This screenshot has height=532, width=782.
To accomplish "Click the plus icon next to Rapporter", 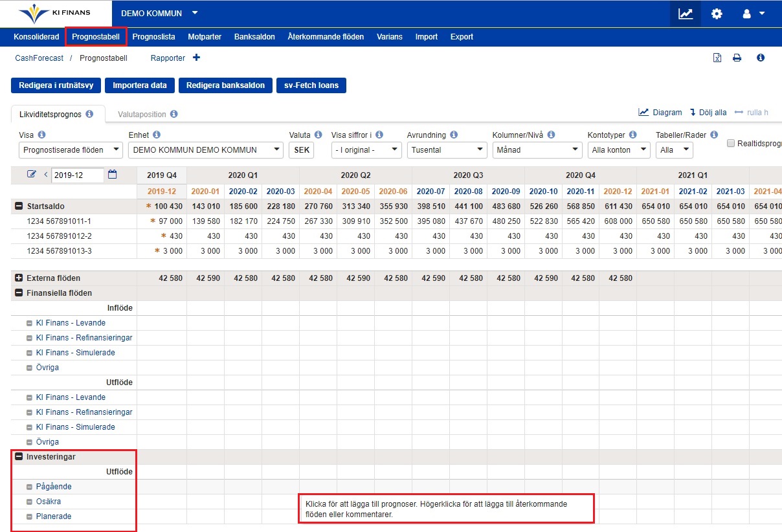I will click(x=196, y=58).
